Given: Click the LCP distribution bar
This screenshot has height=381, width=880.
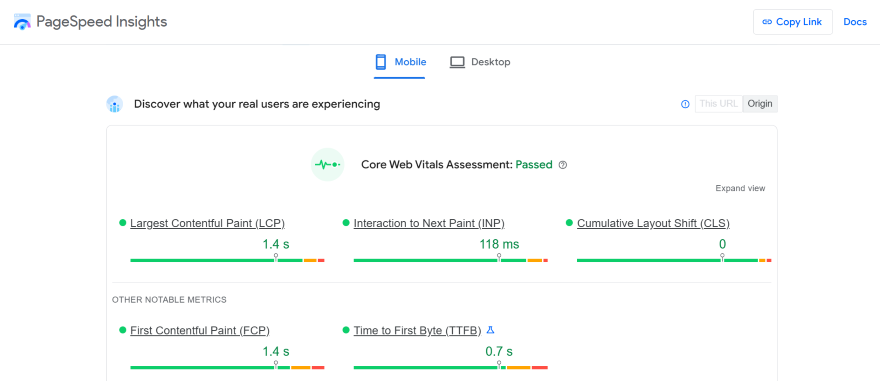Looking at the screenshot, I should click(x=227, y=260).
